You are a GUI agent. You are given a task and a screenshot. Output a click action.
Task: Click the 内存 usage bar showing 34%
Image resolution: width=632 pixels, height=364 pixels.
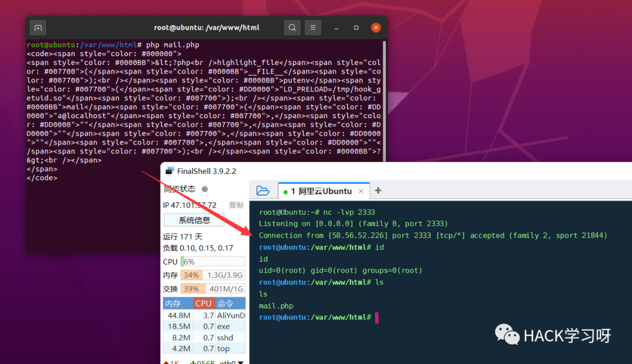click(213, 275)
